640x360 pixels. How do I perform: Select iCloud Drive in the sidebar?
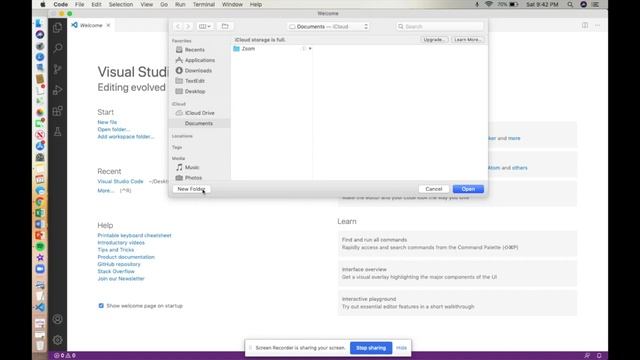tap(200, 113)
